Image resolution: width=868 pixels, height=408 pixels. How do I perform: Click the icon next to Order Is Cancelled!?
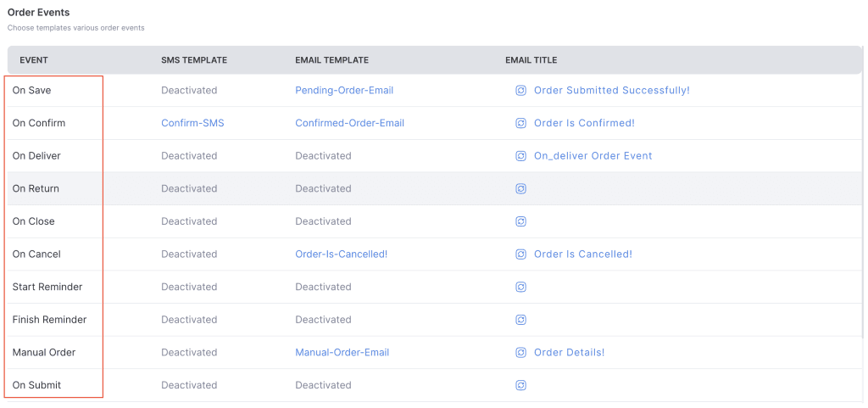(521, 254)
